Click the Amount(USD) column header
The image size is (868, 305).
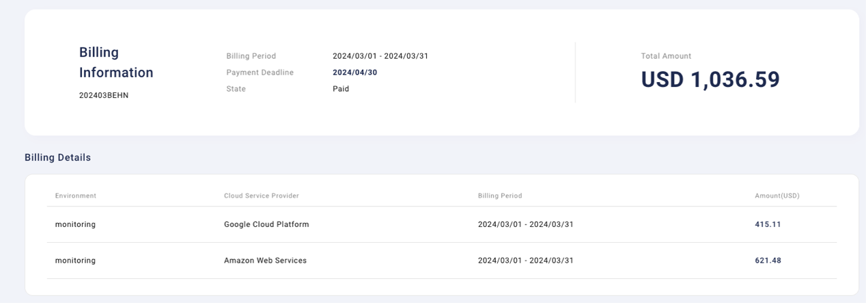777,196
